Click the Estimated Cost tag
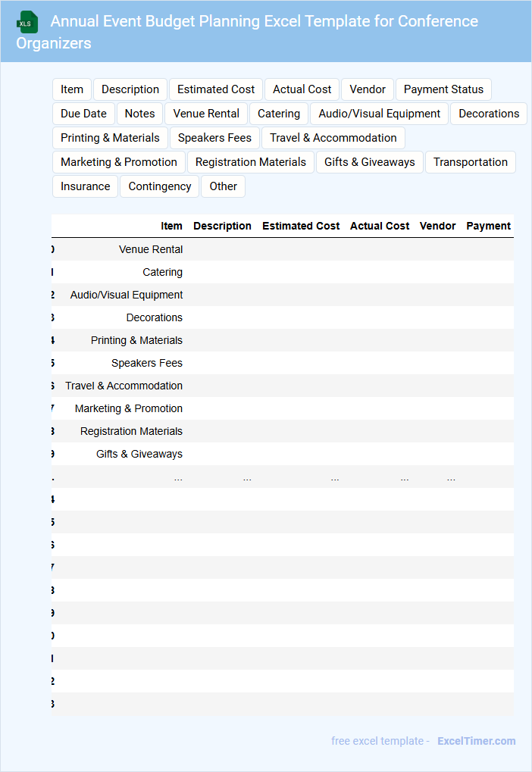The image size is (532, 772). 216,89
